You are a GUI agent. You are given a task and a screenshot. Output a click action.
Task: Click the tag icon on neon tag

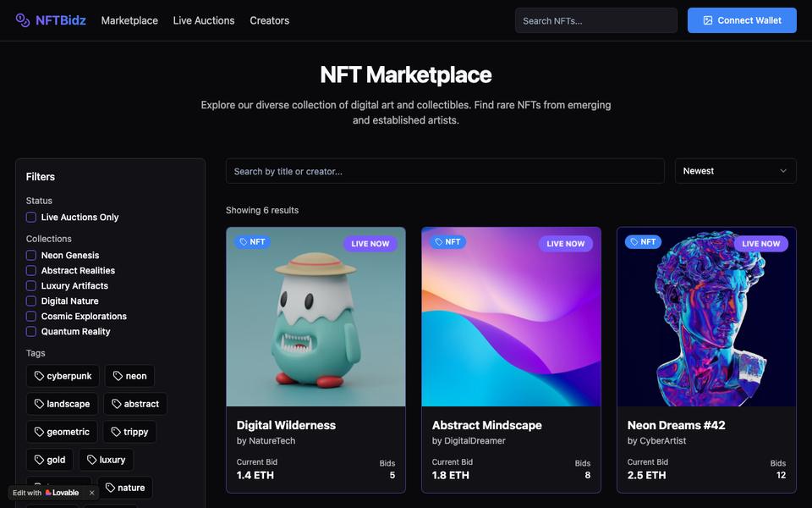pos(118,376)
